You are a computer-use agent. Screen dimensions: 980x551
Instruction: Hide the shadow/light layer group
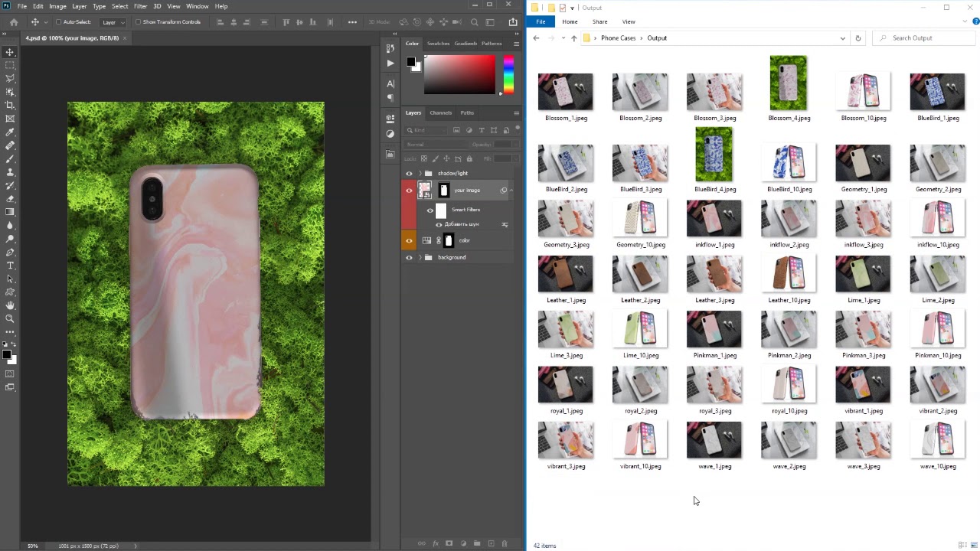tap(409, 174)
